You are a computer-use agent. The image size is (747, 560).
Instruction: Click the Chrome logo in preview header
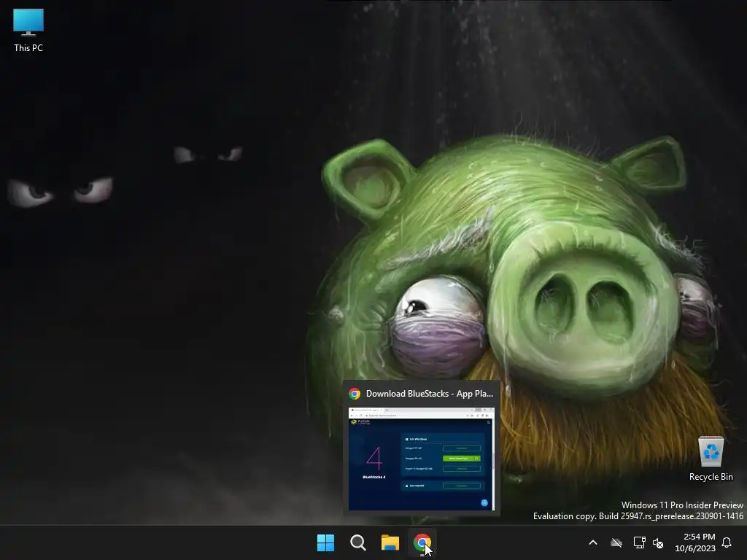point(355,394)
